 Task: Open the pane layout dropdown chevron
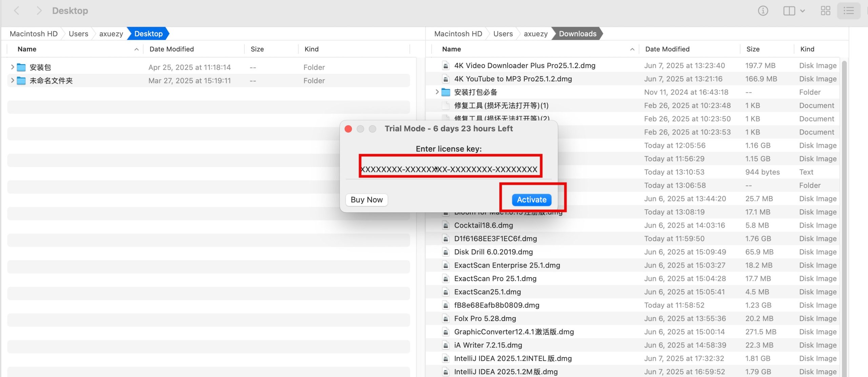tap(803, 11)
